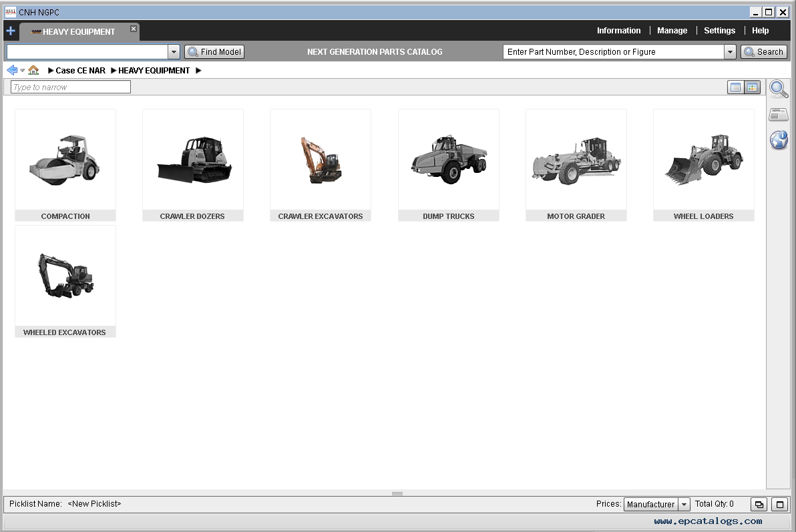The height and width of the screenshot is (532, 796).
Task: Click the model entry combo box
Action: [x=87, y=52]
